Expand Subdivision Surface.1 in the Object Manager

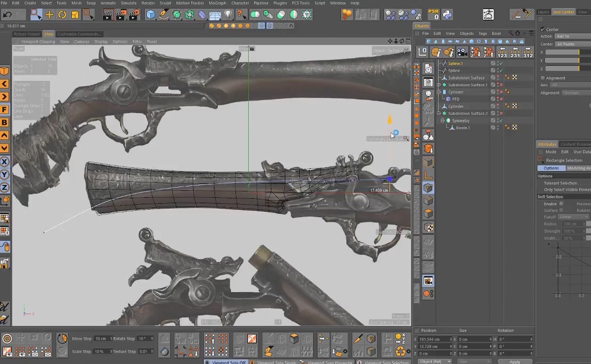coord(439,85)
